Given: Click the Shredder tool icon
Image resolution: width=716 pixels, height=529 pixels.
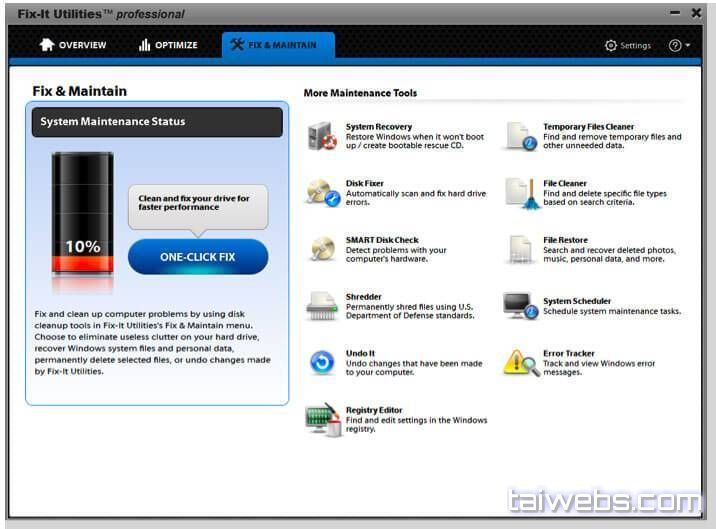Looking at the screenshot, I should [x=322, y=305].
